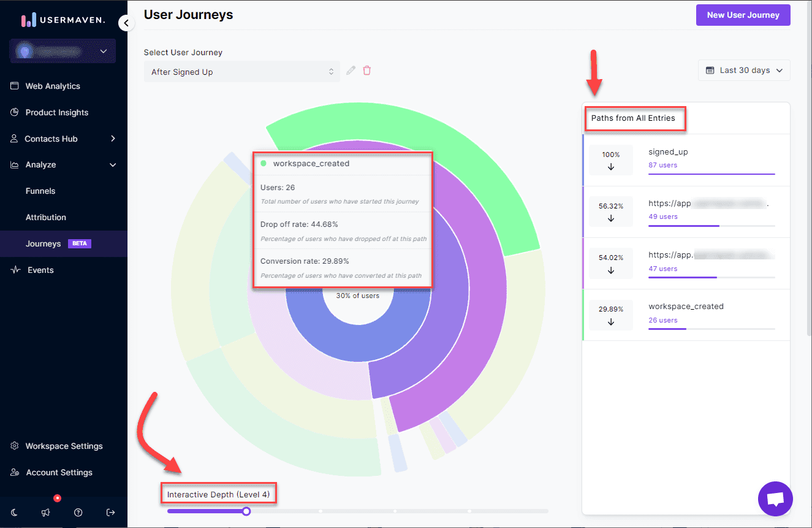Screen dimensions: 812x528
Task: Collapse the sidebar with the chevron button
Action: [126, 23]
